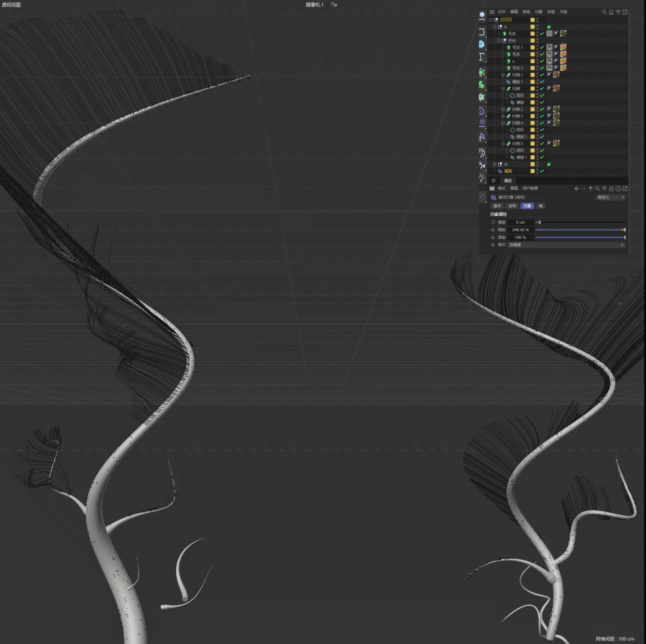Go back in the Attributes panel history
646x644 pixels.
[x=577, y=189]
